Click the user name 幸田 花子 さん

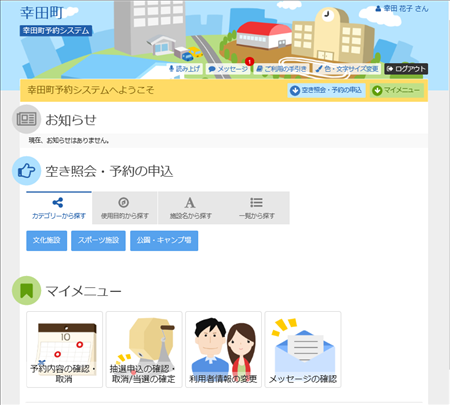[x=406, y=9]
